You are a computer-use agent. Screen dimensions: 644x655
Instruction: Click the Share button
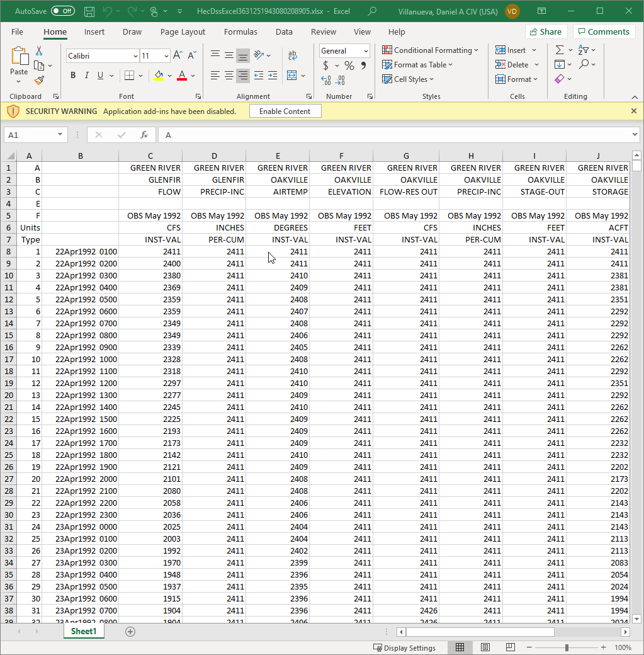pyautogui.click(x=546, y=32)
